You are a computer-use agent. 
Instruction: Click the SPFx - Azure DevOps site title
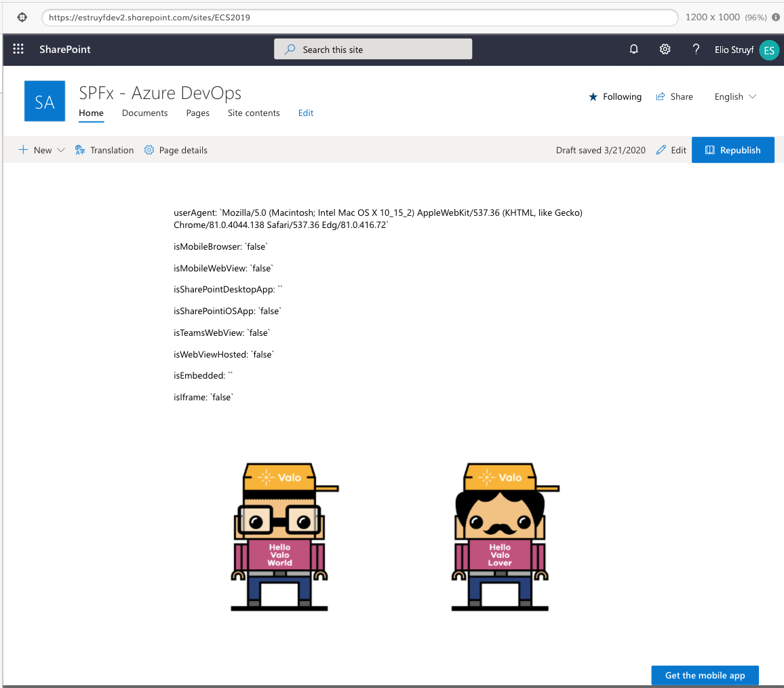[160, 93]
